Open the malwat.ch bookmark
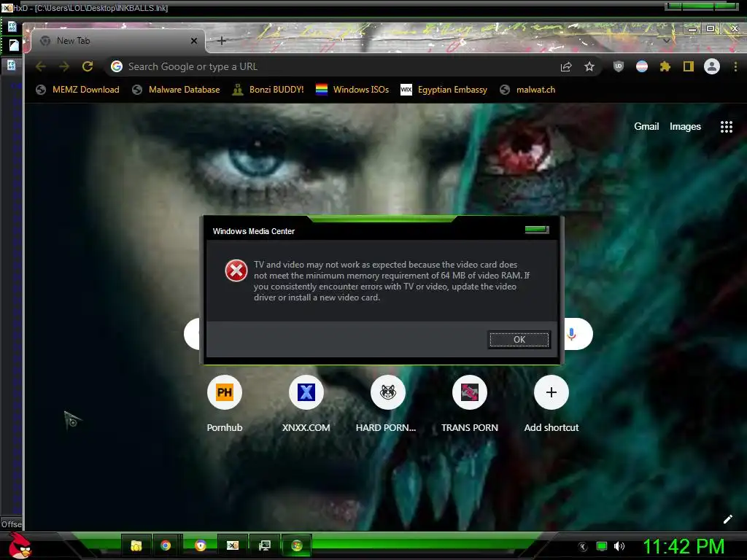 527,90
